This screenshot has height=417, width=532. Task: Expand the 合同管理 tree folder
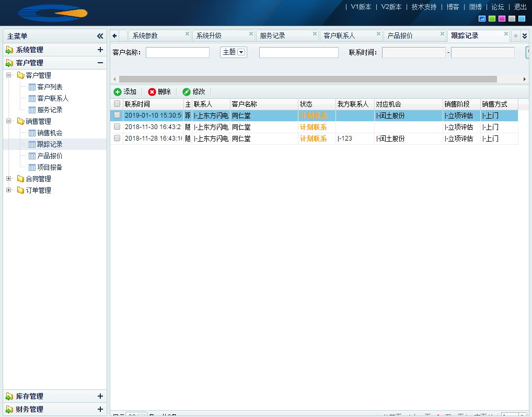(x=8, y=179)
